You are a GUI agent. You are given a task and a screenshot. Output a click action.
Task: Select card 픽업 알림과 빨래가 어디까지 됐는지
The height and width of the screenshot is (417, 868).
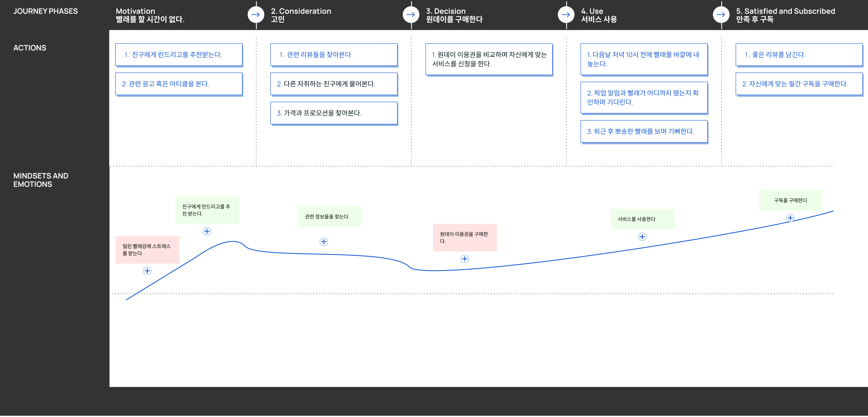644,97
